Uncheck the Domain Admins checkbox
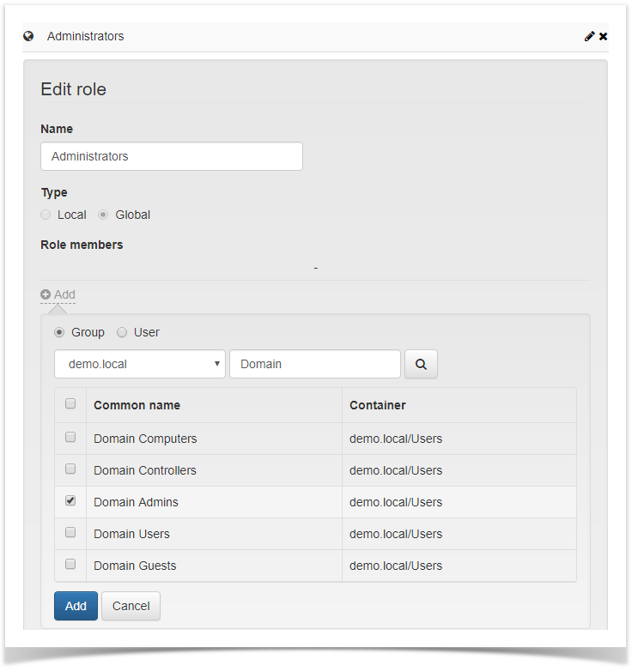Viewport: 638px width, 672px height. pyautogui.click(x=70, y=501)
